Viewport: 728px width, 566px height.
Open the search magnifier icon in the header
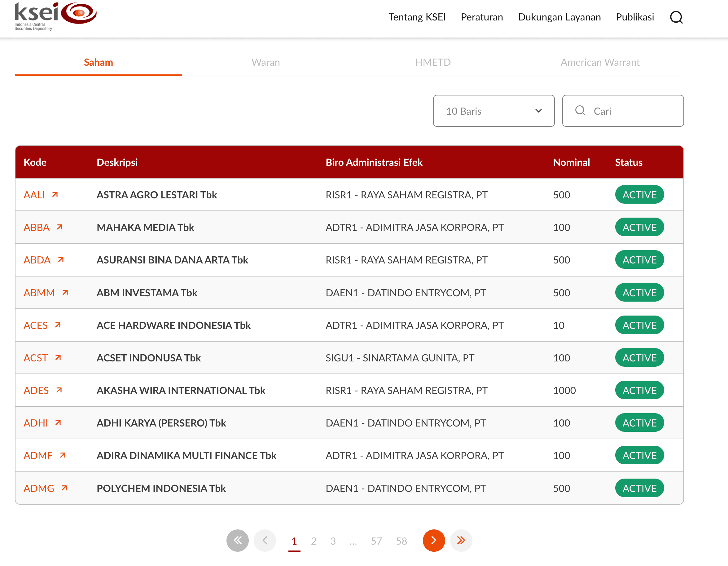(x=677, y=17)
